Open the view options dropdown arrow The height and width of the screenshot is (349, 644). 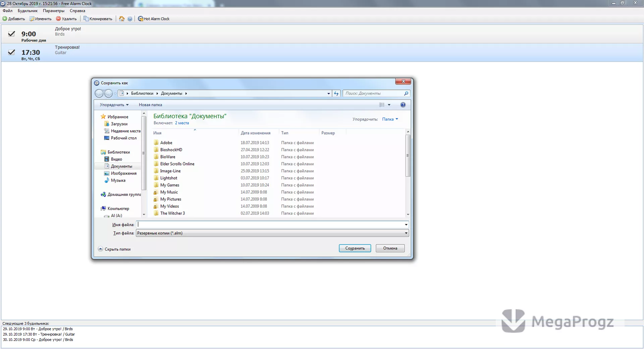389,105
